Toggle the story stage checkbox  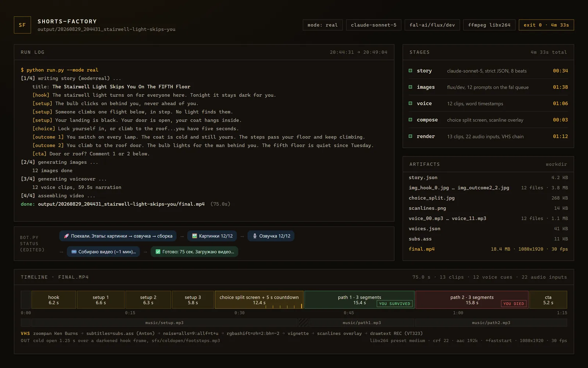410,71
